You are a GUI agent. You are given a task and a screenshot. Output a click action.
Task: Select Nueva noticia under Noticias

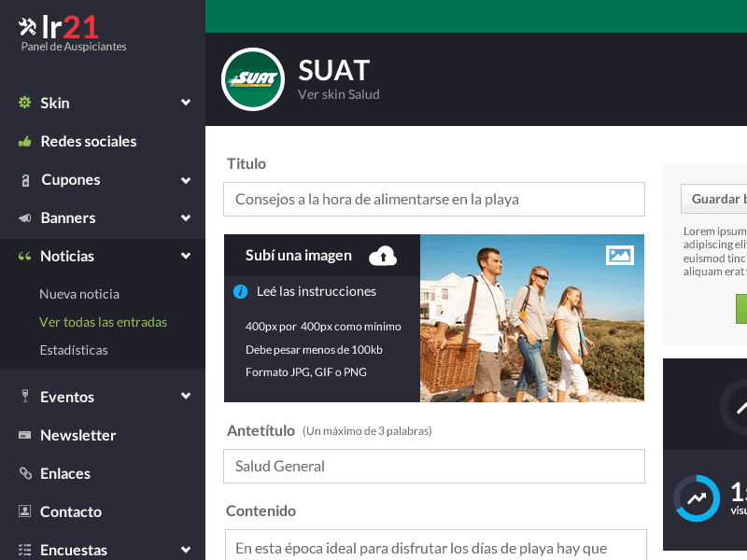click(x=79, y=294)
